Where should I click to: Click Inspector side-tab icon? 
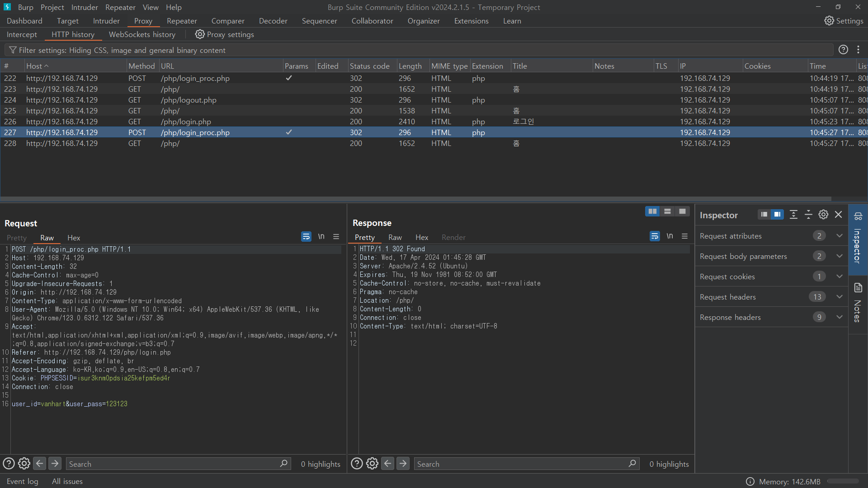pyautogui.click(x=858, y=216)
